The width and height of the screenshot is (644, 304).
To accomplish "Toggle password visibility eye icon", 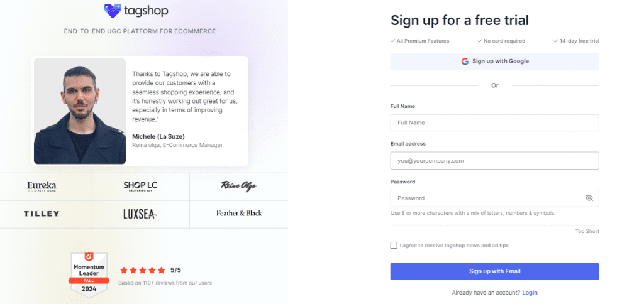I will click(x=589, y=198).
